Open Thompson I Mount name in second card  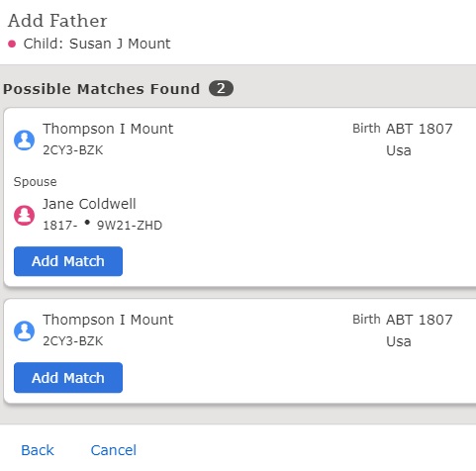108,320
